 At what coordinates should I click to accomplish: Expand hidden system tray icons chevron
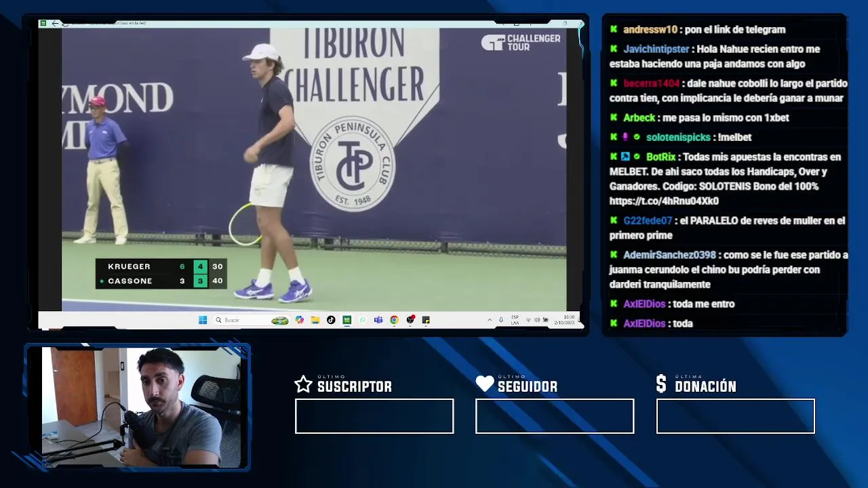coord(490,320)
